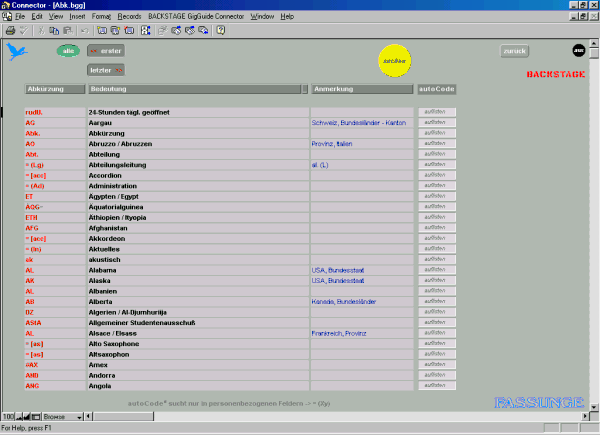Click the green oval 'alle' button
This screenshot has height=435, width=600.
coord(68,50)
